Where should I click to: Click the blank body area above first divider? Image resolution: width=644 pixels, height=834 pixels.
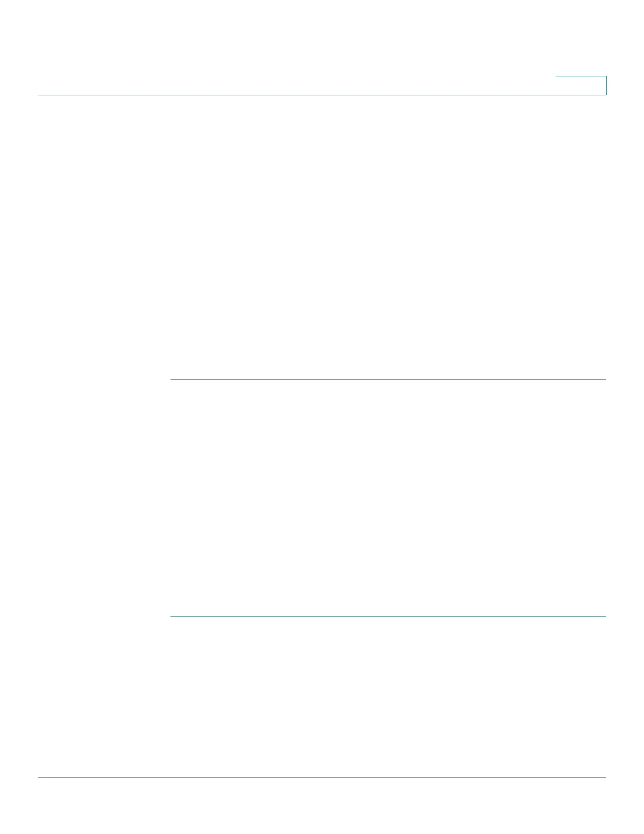(x=388, y=237)
